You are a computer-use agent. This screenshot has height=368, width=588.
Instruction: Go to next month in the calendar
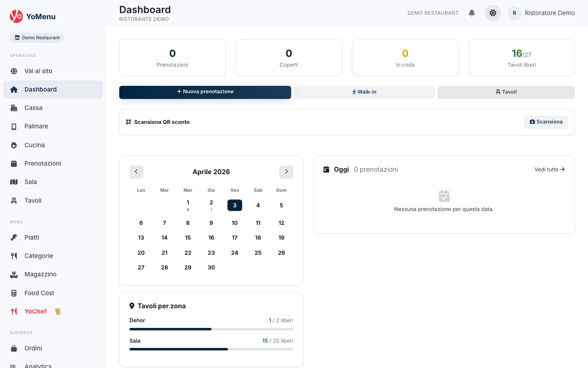point(286,172)
